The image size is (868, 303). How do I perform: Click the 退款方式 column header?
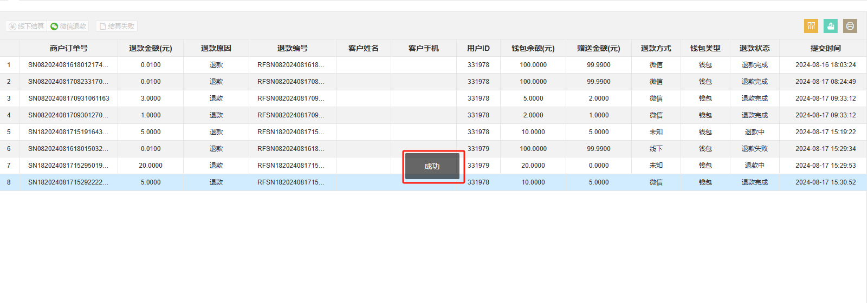[x=656, y=48]
